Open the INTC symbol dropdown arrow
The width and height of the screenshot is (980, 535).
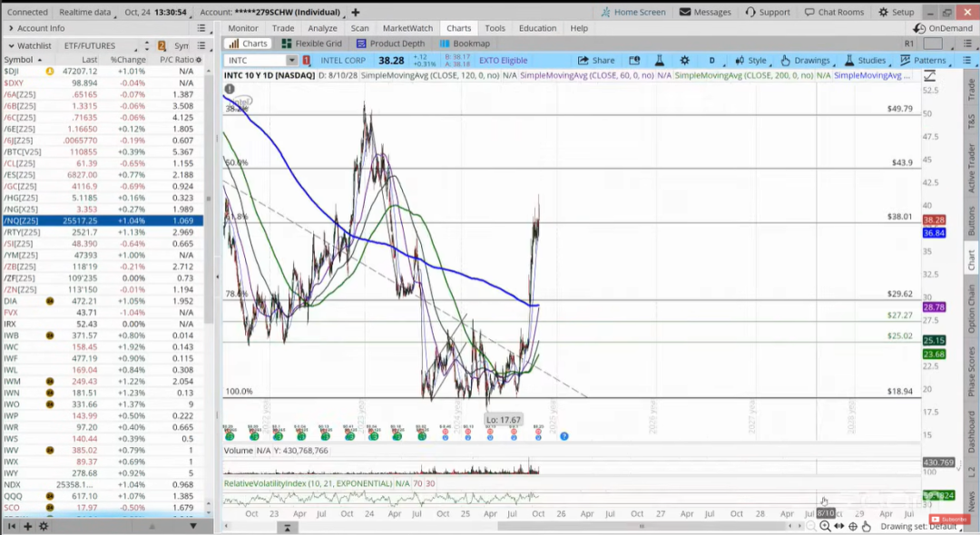291,61
